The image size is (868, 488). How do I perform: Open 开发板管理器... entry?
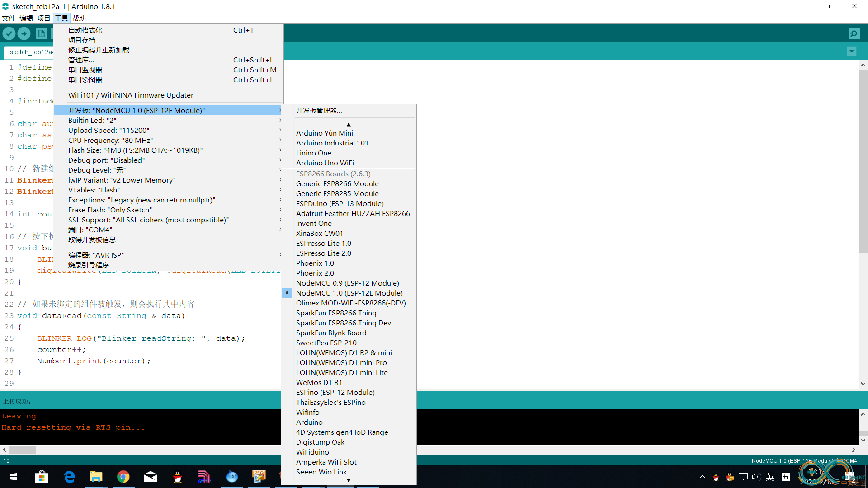[x=349, y=110]
